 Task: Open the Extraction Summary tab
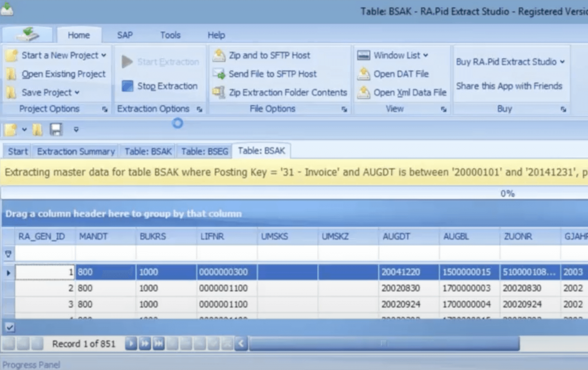coord(76,152)
